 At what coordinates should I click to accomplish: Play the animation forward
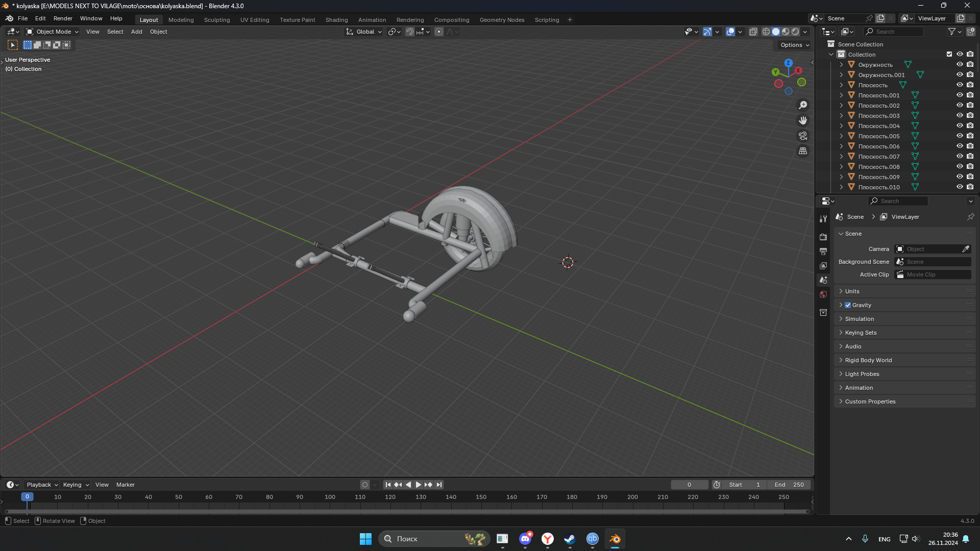tap(418, 485)
